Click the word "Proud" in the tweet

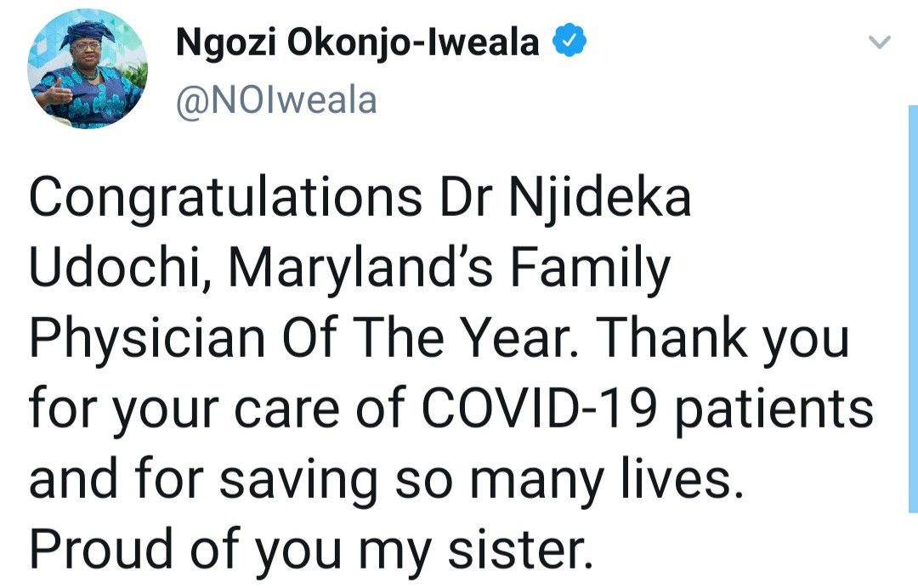103,550
